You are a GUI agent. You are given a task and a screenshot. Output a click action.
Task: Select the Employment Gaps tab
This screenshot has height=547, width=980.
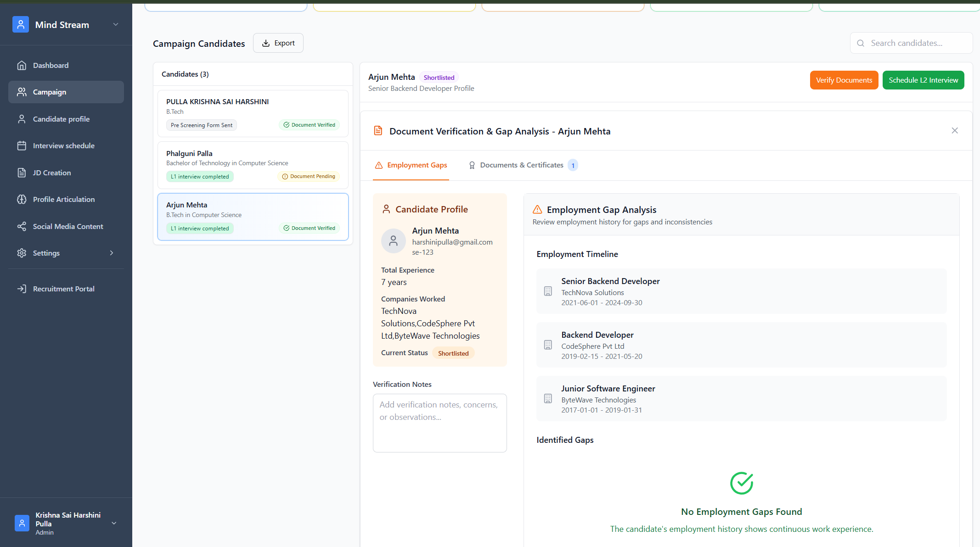pyautogui.click(x=411, y=165)
